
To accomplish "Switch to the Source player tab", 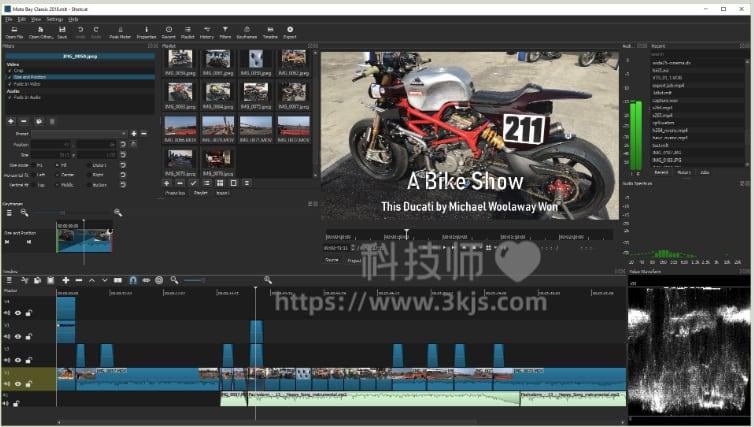I will [x=332, y=260].
